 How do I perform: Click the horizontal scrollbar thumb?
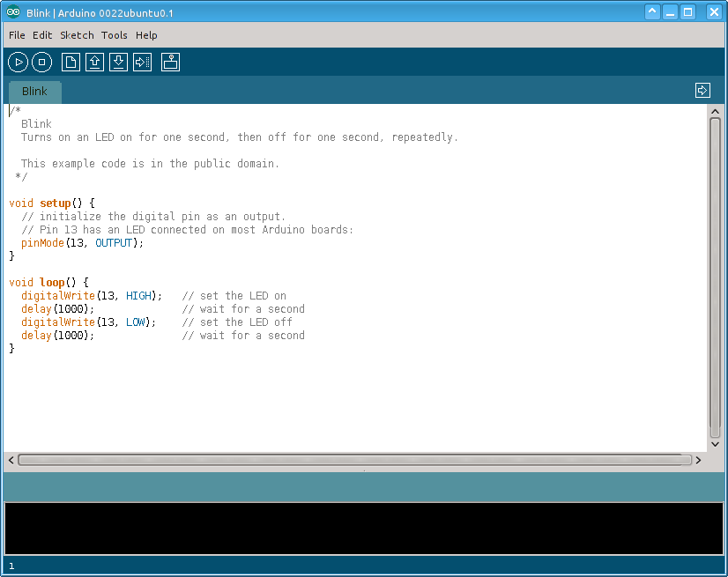point(354,460)
